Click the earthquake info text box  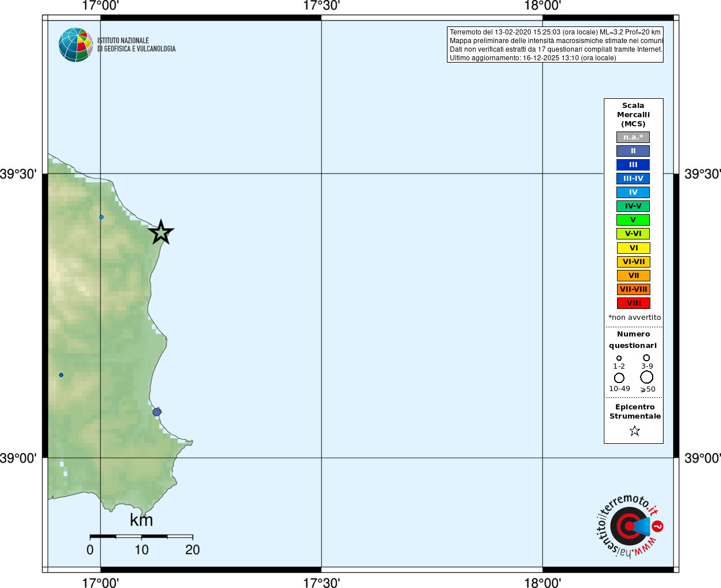(555, 45)
